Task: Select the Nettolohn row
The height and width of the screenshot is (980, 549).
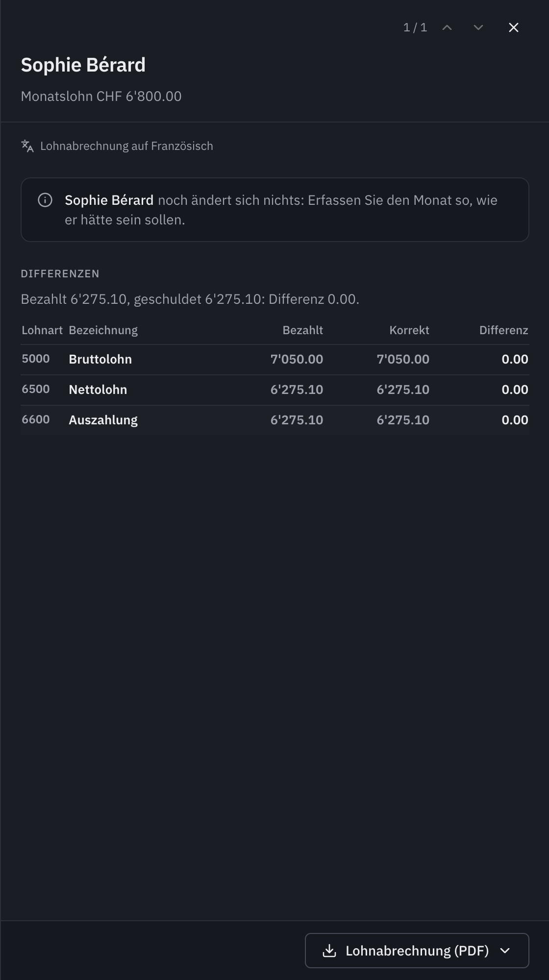Action: tap(274, 390)
